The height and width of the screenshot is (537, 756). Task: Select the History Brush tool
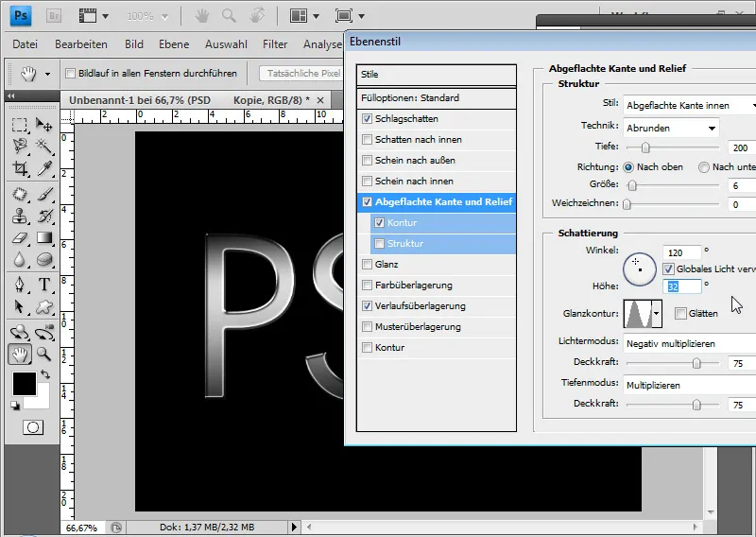(x=43, y=217)
